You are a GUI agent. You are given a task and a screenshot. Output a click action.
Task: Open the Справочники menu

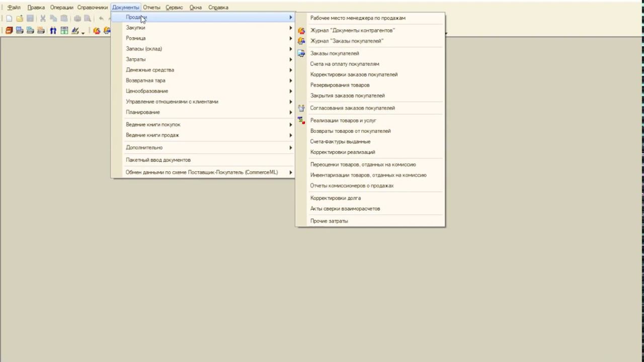coord(93,8)
